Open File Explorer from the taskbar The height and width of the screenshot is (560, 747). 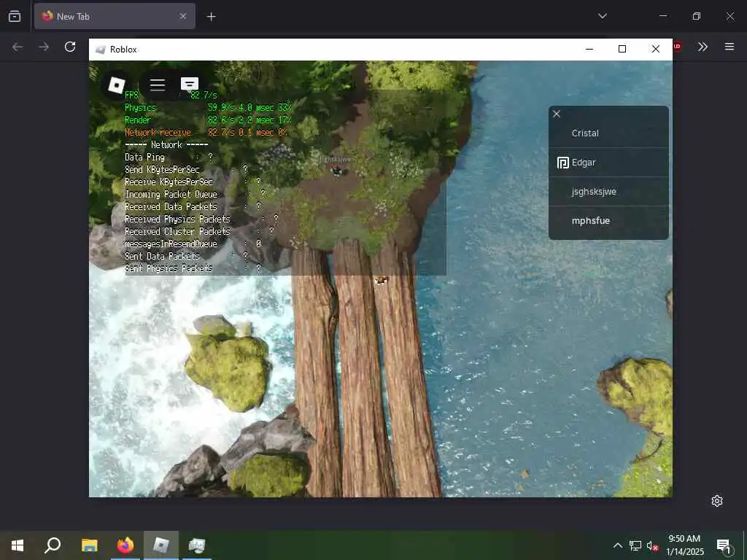[89, 545]
